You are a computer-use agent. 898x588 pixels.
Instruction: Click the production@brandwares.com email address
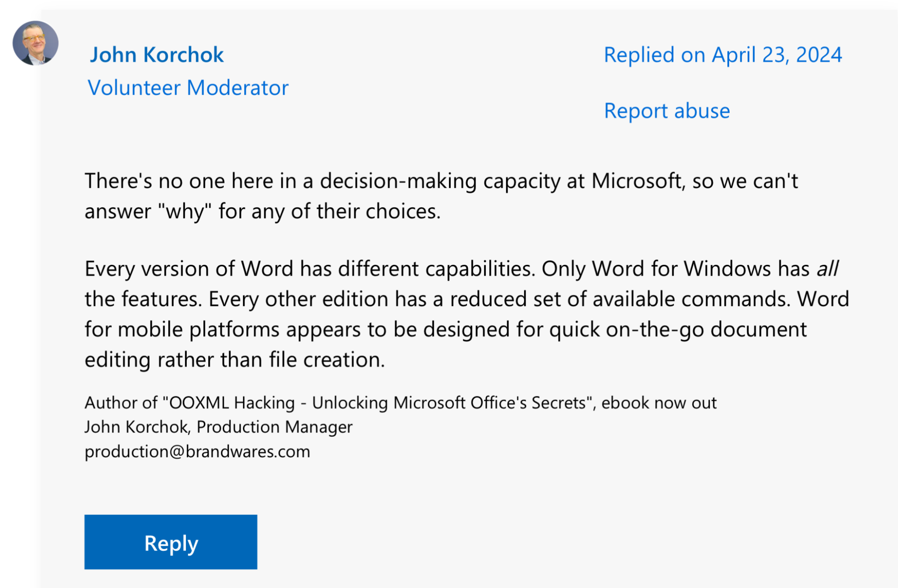197,452
